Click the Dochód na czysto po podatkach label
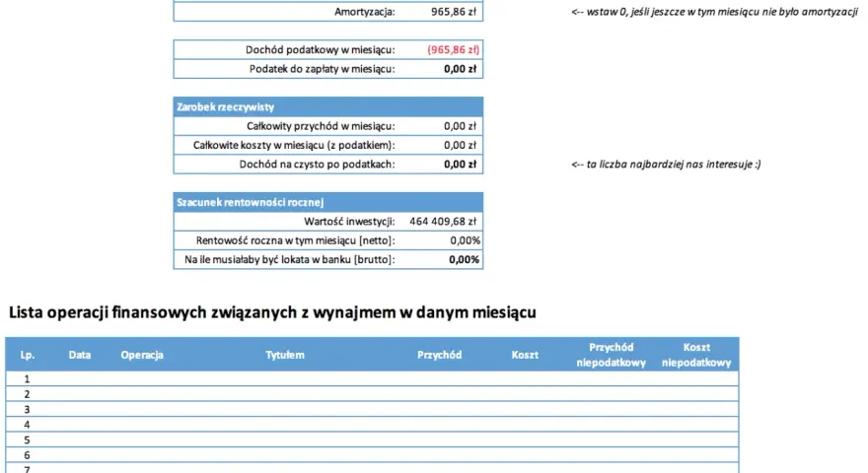Viewport: 868px width, 473px height. click(x=318, y=165)
